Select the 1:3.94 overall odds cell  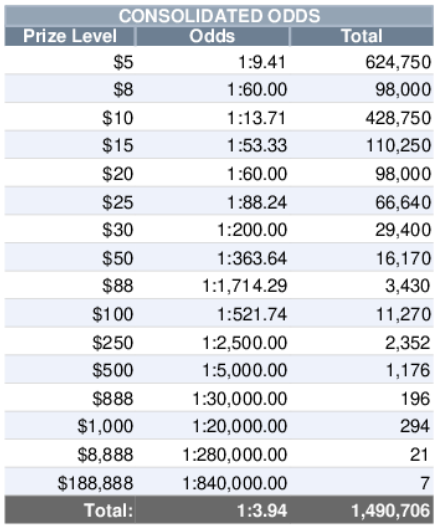click(x=212, y=510)
